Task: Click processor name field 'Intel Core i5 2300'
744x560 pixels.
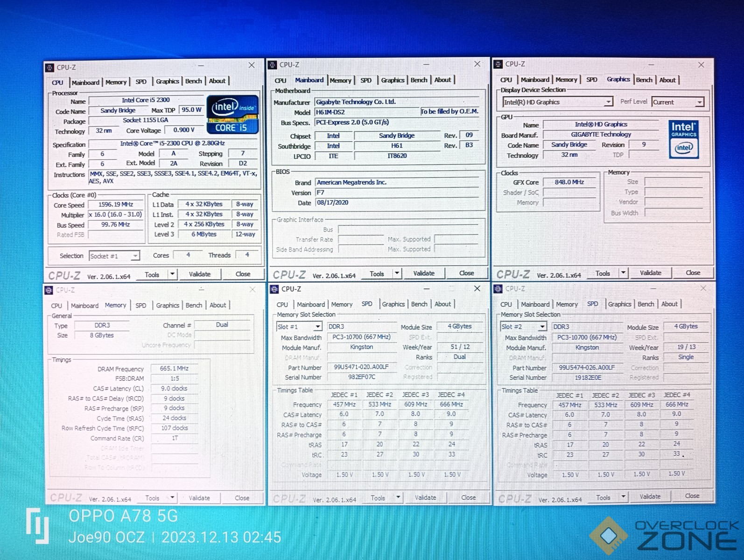Action: click(146, 100)
